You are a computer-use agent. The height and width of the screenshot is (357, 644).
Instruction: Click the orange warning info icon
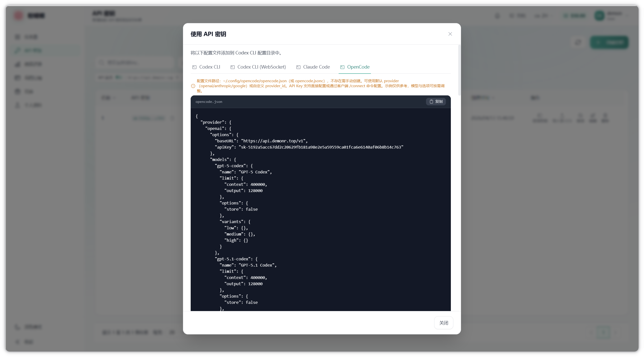tap(193, 86)
